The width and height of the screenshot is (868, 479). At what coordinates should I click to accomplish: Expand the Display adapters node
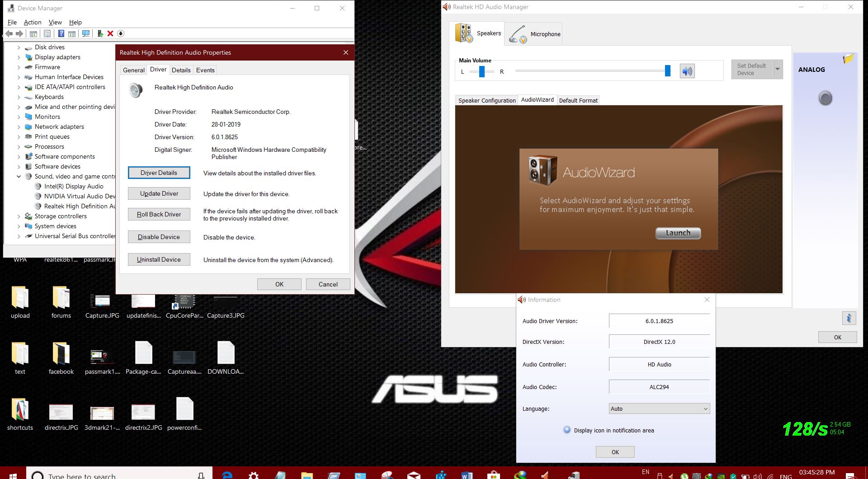(x=19, y=57)
